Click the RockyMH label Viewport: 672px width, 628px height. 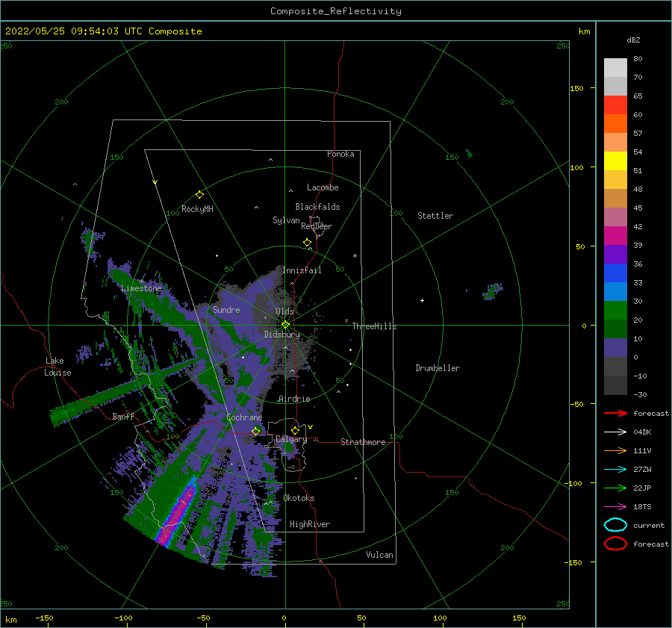coord(197,209)
